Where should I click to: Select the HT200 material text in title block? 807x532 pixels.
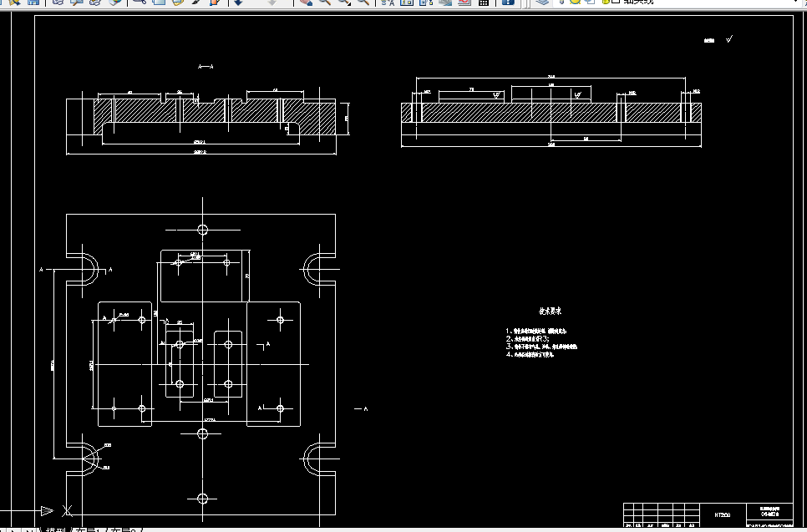click(x=722, y=515)
